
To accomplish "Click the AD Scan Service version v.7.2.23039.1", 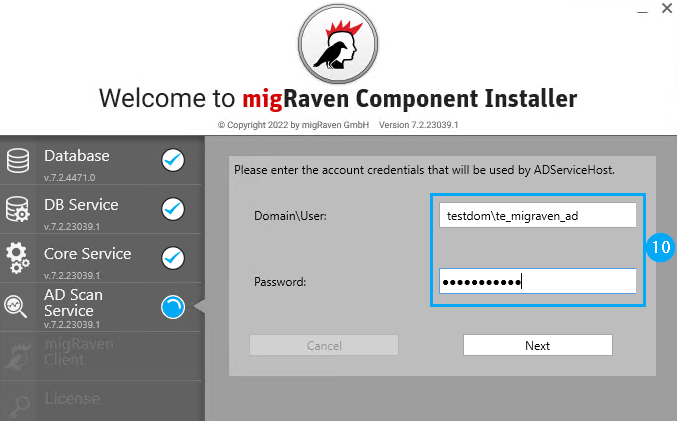I will [72, 324].
